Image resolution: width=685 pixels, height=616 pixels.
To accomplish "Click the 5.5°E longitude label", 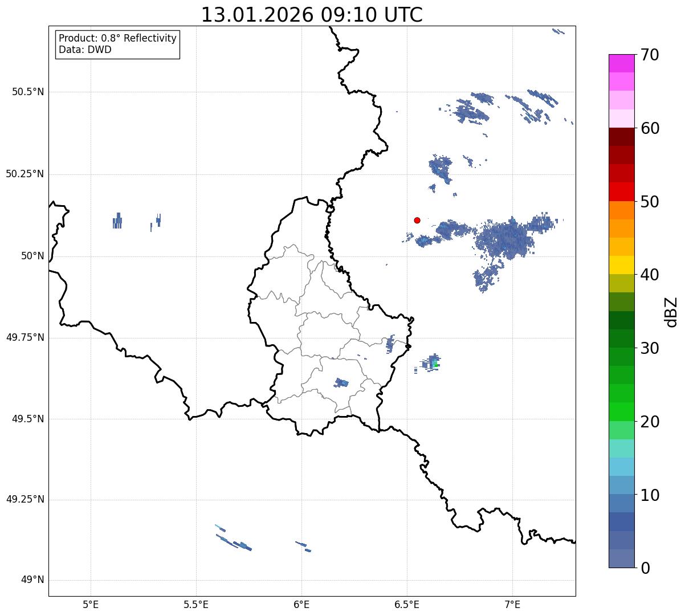I will click(x=196, y=604).
